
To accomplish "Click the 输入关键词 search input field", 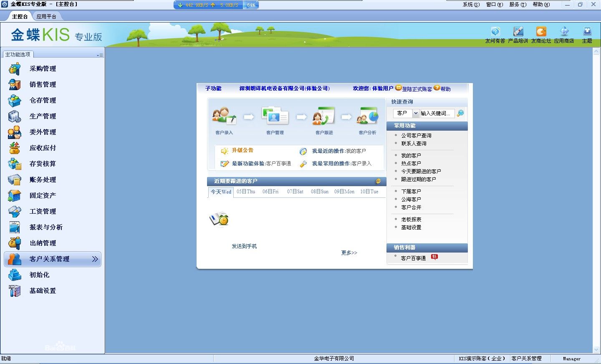I will tap(437, 113).
